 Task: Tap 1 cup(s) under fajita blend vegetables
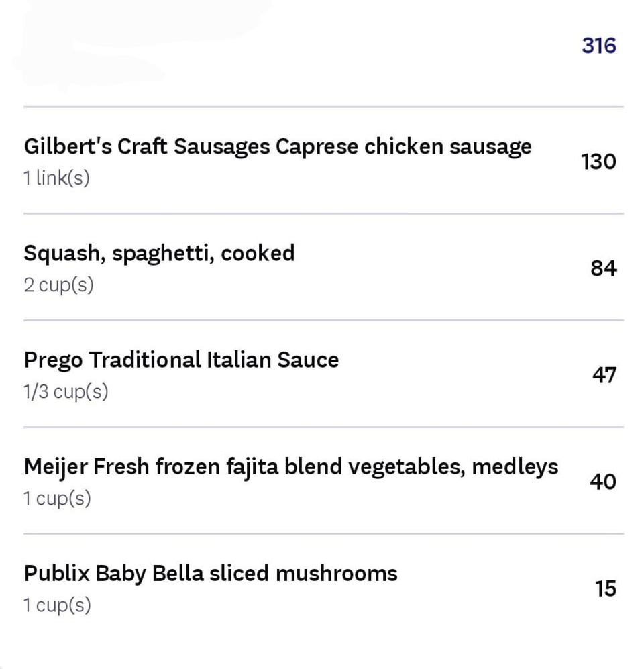coord(57,499)
